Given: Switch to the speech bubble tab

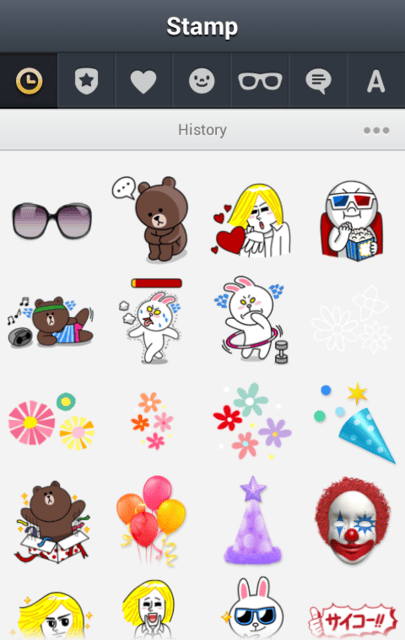Looking at the screenshot, I should pos(318,81).
